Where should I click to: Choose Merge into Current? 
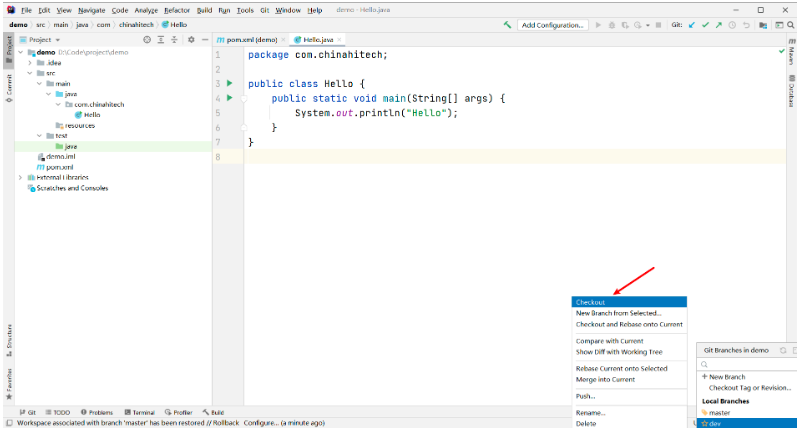[x=629, y=380]
